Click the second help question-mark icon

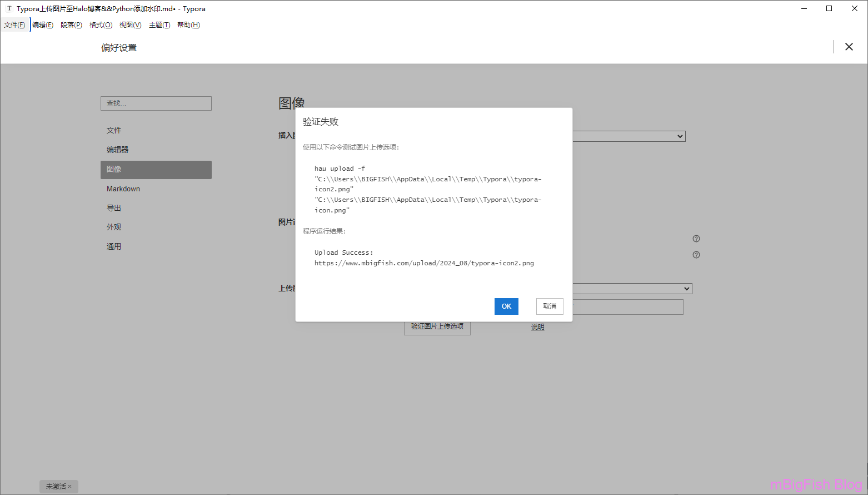point(696,255)
